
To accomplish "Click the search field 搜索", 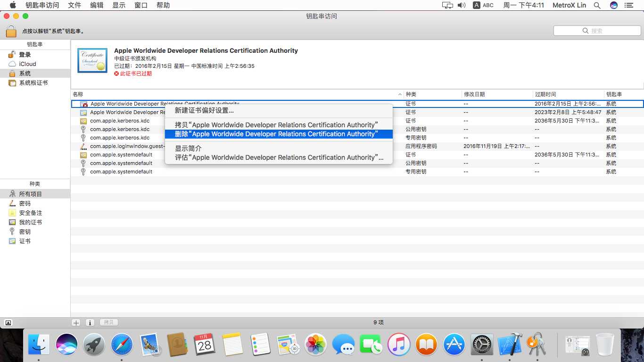I will pos(597,31).
